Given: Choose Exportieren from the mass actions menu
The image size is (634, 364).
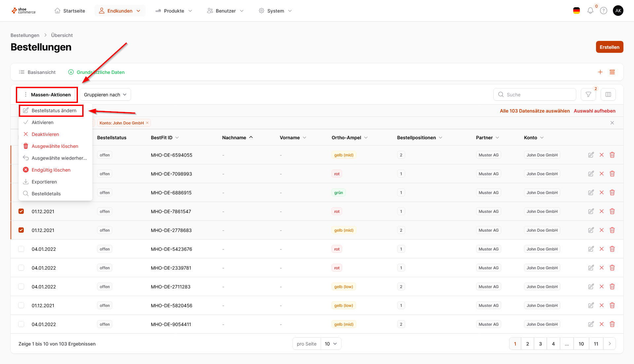Looking at the screenshot, I should (44, 182).
